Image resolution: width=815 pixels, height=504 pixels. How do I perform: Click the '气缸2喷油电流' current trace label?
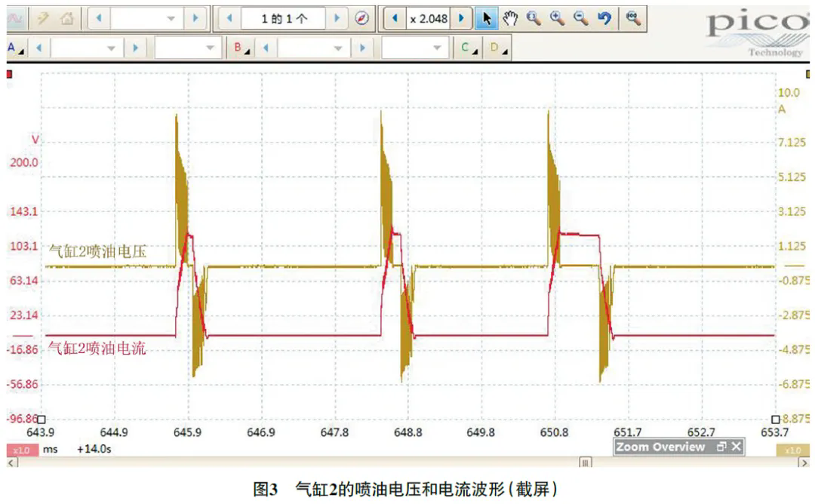[x=97, y=348]
